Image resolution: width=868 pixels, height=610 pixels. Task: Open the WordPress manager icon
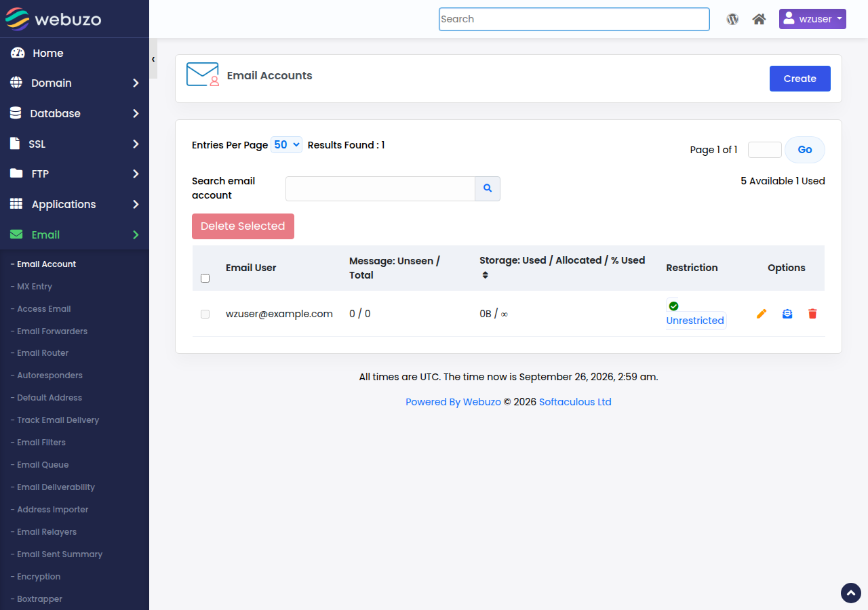(x=732, y=19)
